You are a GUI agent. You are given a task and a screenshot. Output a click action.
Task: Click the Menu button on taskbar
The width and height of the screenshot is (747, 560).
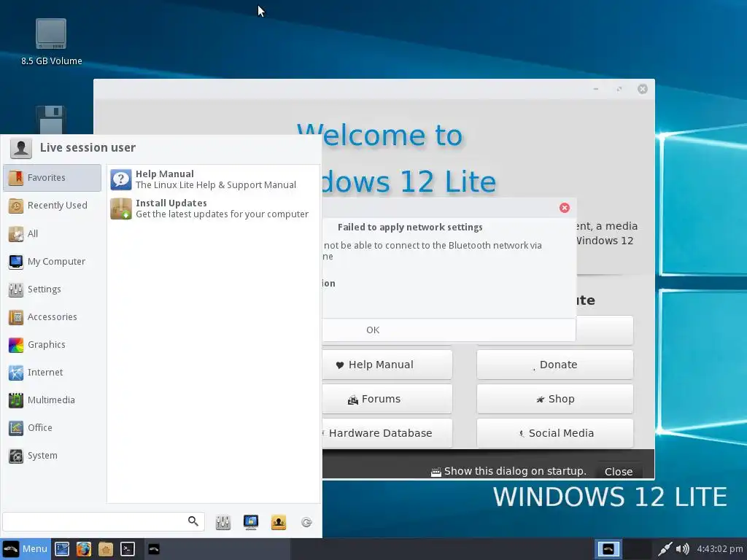[x=26, y=549]
